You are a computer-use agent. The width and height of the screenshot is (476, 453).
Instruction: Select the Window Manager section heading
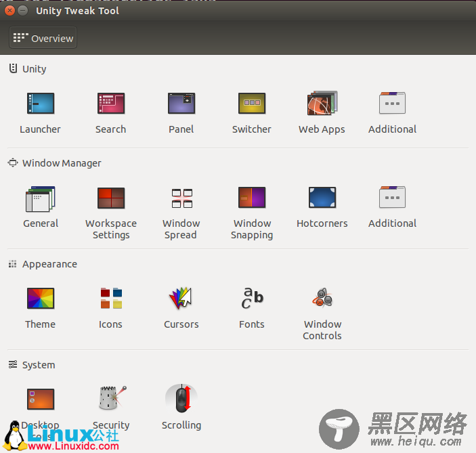click(55, 163)
